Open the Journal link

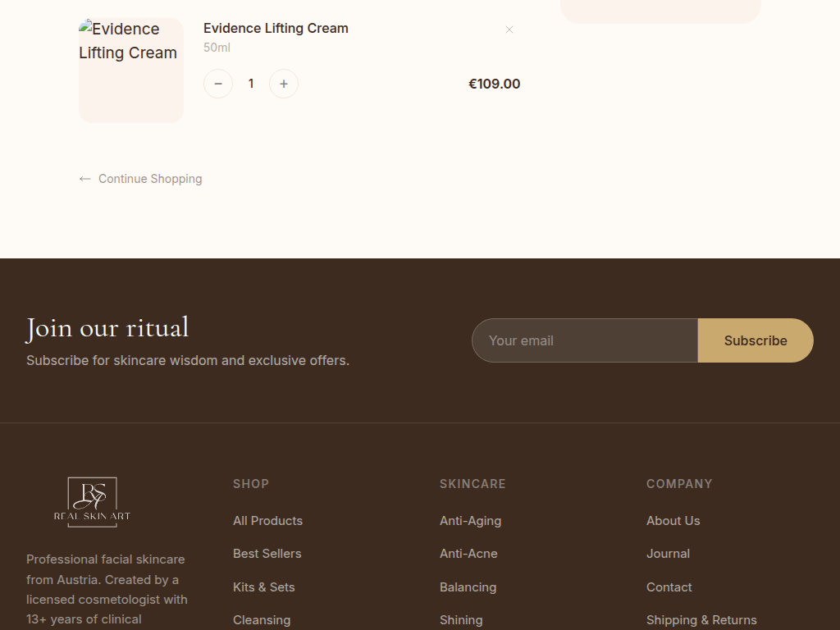(x=668, y=554)
